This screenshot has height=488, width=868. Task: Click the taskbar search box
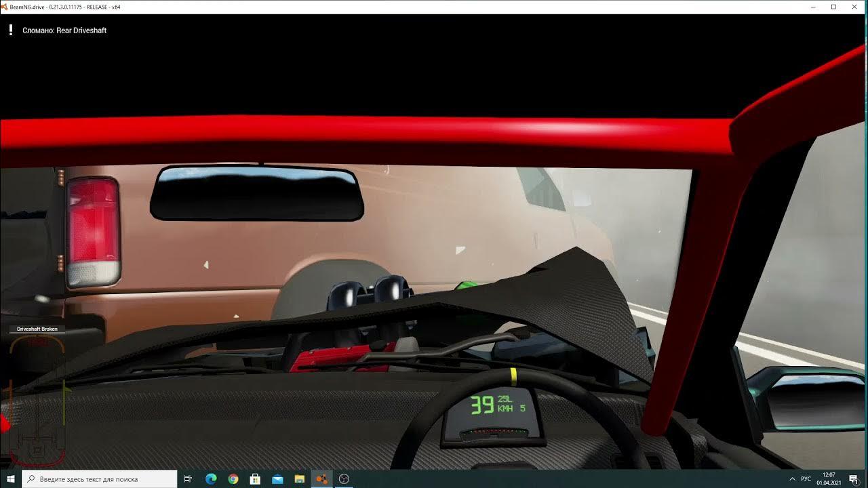click(99, 479)
